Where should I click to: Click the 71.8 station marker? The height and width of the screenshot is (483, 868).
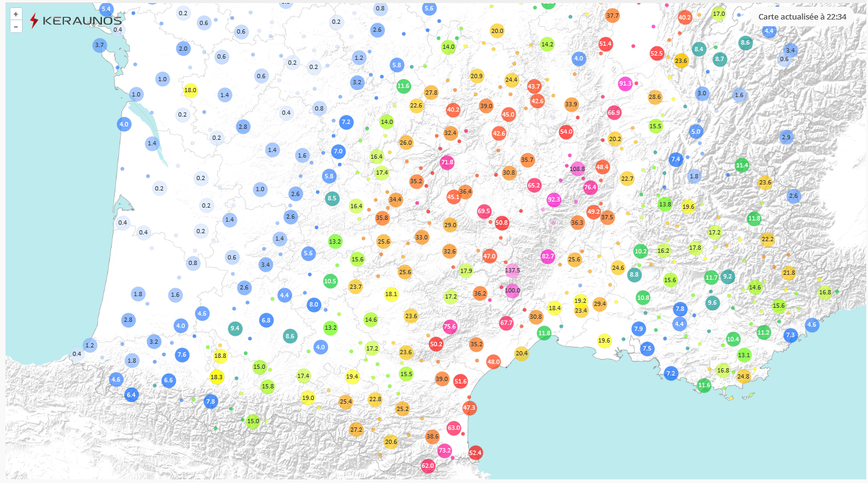447,162
